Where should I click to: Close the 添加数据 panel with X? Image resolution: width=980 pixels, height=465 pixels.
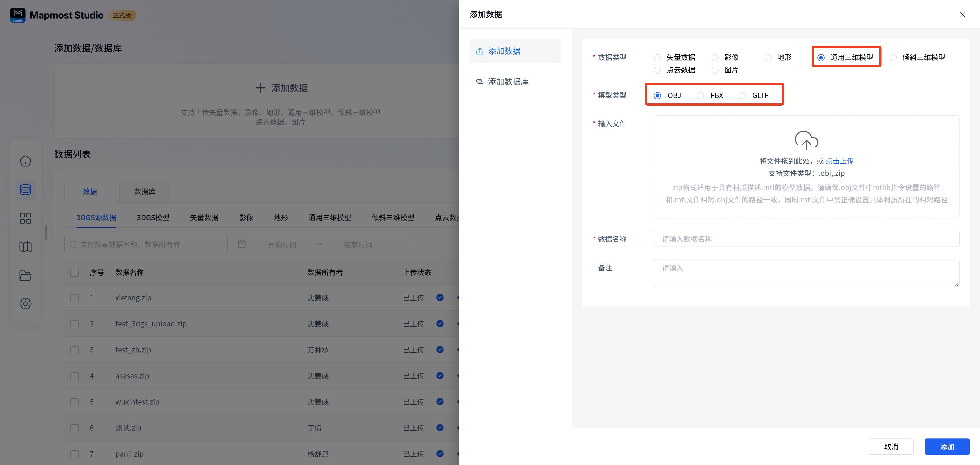(962, 15)
